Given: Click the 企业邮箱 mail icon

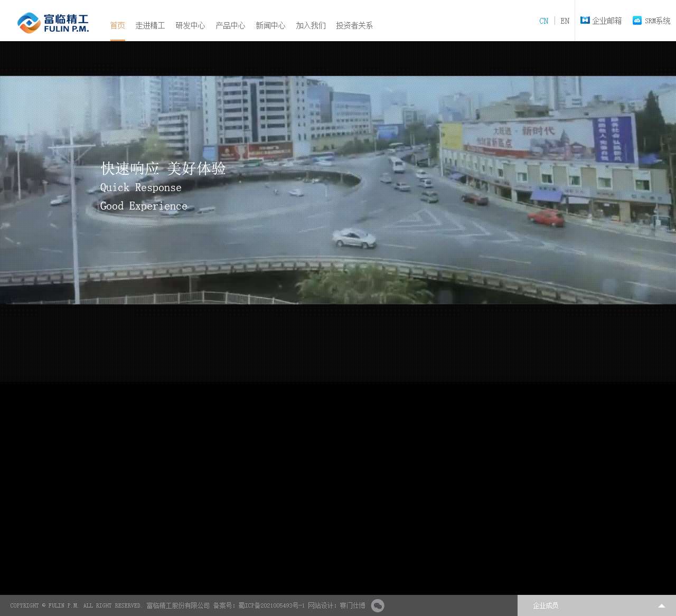Looking at the screenshot, I should [x=585, y=20].
